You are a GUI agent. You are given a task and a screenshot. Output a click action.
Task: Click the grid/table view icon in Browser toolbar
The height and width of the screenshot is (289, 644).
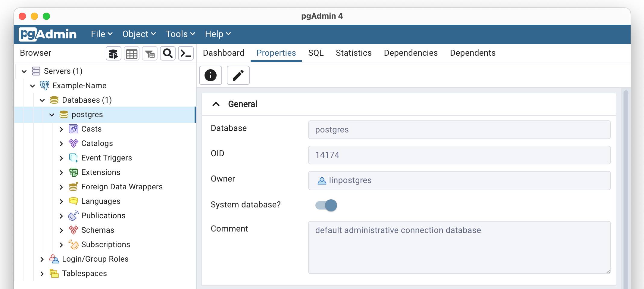[x=131, y=53]
